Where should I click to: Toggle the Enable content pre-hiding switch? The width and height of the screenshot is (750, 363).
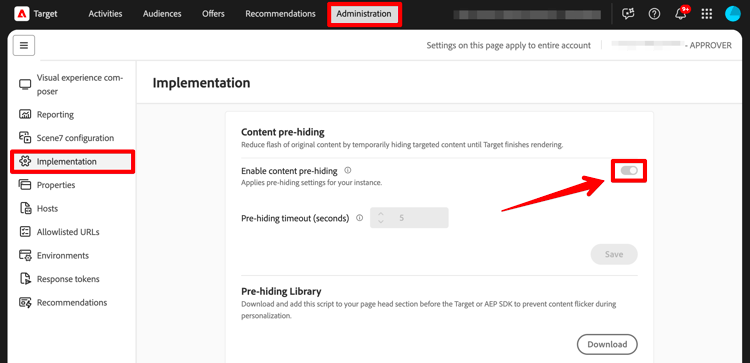pos(629,171)
